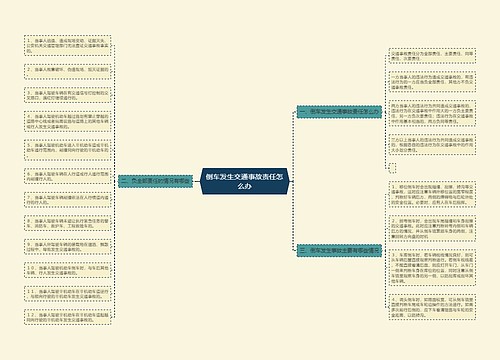Select branch node 一、倒车发生交通事故责任怎么办
The height and width of the screenshot is (360, 500).
[x=339, y=112]
